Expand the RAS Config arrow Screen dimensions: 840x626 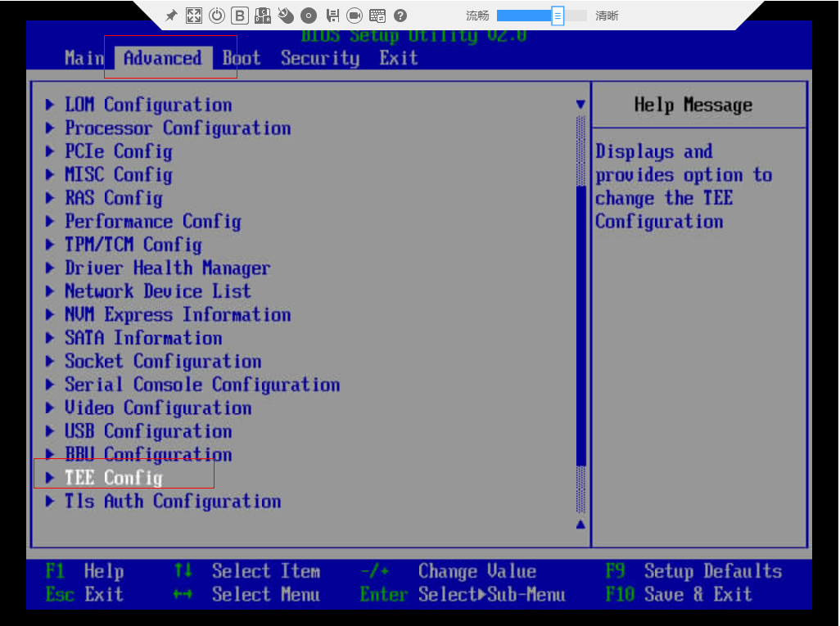pyautogui.click(x=50, y=197)
